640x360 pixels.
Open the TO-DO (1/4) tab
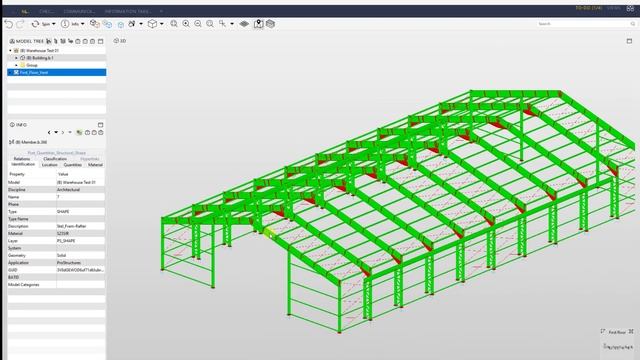click(589, 8)
